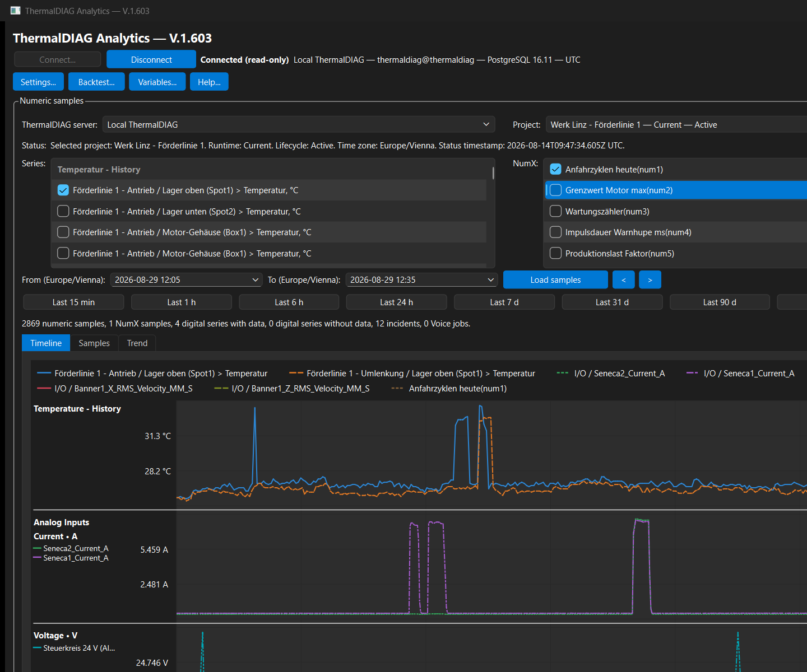Image resolution: width=807 pixels, height=672 pixels.
Task: Click the ThermalDIAG app icon in title bar
Action: [15, 11]
